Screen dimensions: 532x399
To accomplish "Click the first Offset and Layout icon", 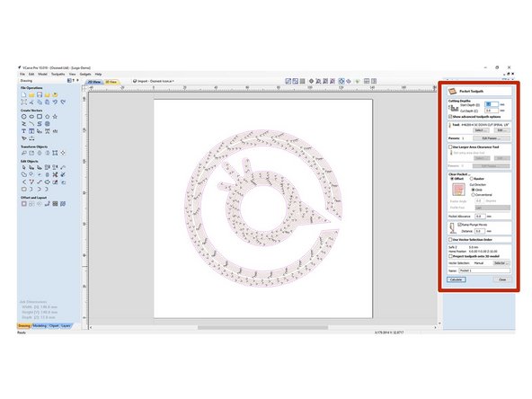I will (x=23, y=204).
